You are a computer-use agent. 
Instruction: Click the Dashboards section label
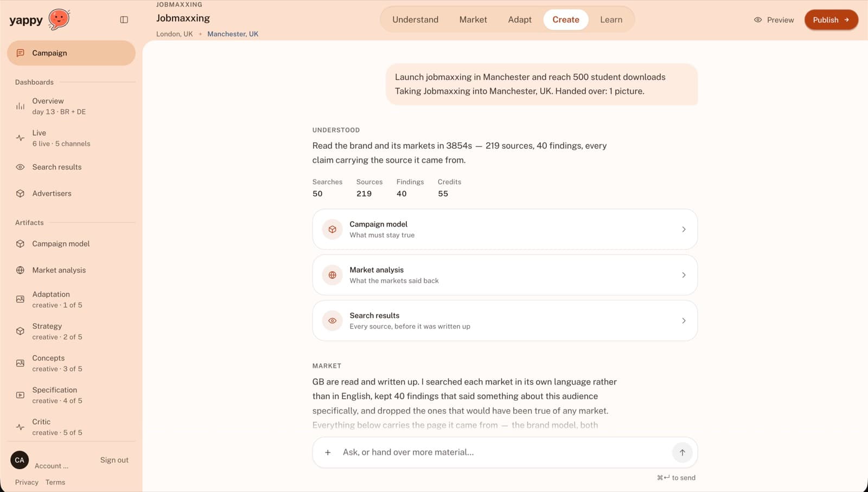pos(34,82)
